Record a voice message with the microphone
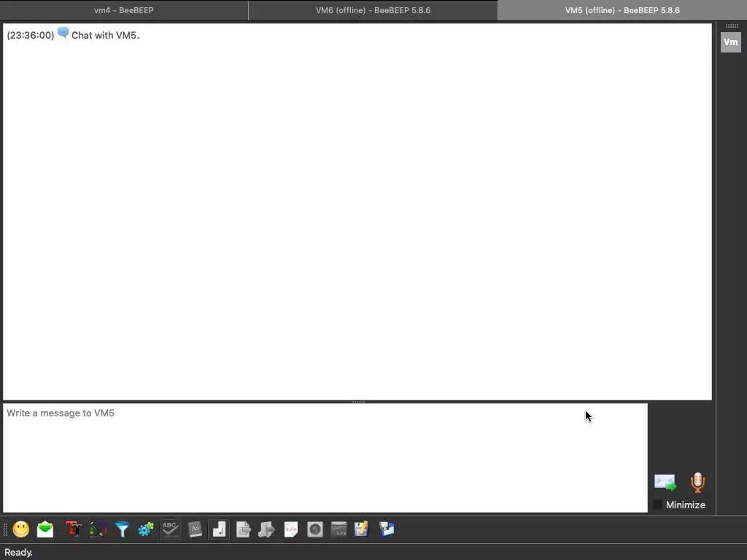 [x=697, y=483]
